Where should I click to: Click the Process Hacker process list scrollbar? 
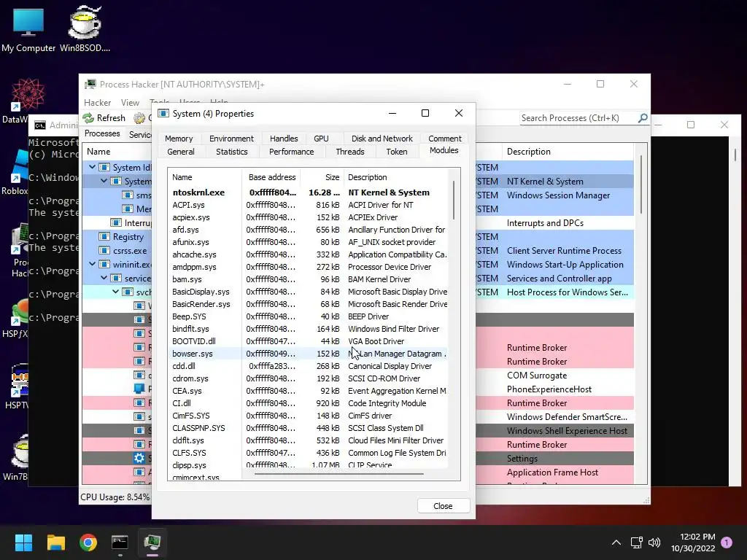click(x=640, y=184)
